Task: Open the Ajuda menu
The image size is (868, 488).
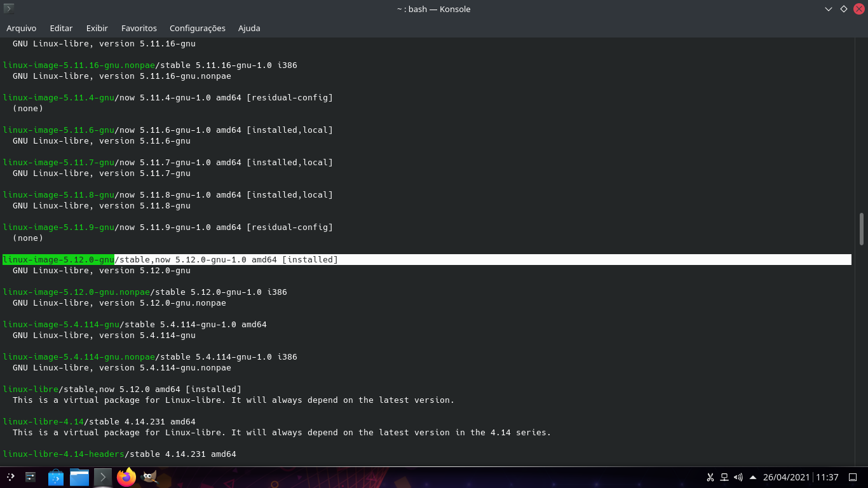Action: tap(248, 28)
